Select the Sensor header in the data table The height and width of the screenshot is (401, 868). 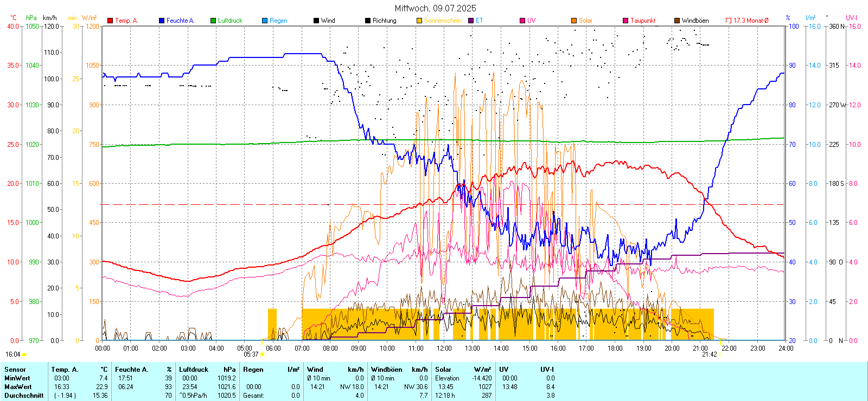point(15,370)
